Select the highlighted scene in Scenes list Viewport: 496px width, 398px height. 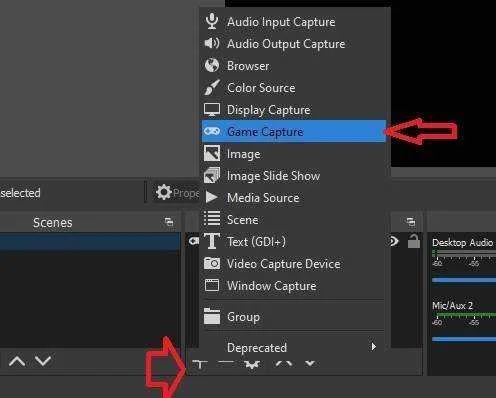pyautogui.click(x=90, y=241)
